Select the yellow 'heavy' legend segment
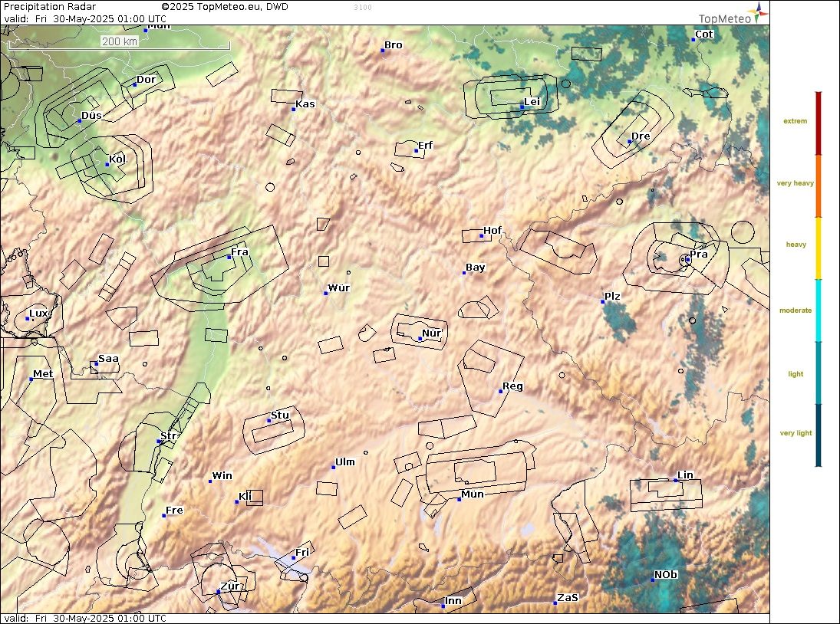Viewport: 840px width, 624px height. coord(818,248)
